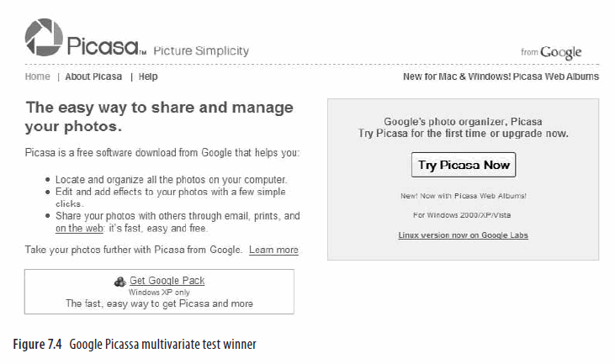Click 'Google's photo organizer, Picasa' promo text

(463, 121)
